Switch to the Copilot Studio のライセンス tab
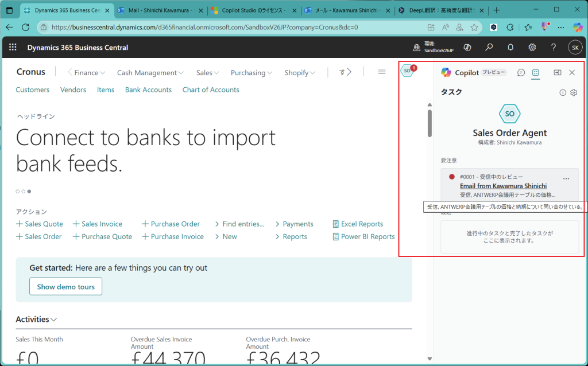The image size is (588, 366). 254,10
